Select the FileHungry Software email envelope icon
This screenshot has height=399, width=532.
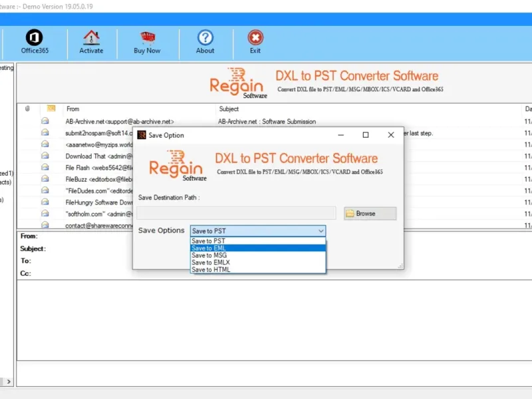pyautogui.click(x=45, y=201)
